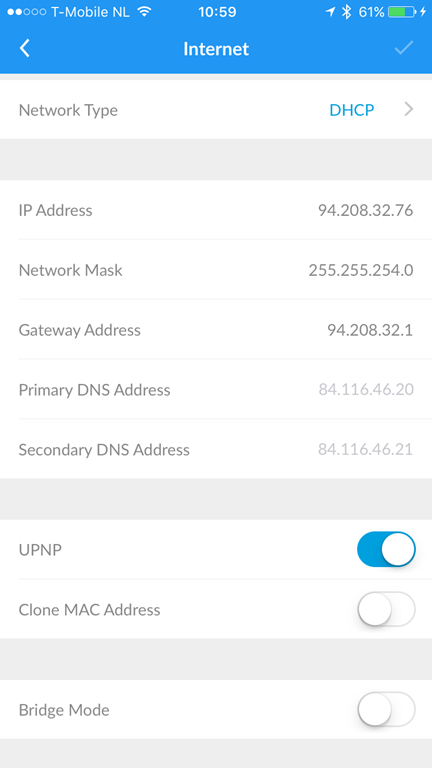Turn on Bridge Mode switch
432x768 pixels.
386,709
